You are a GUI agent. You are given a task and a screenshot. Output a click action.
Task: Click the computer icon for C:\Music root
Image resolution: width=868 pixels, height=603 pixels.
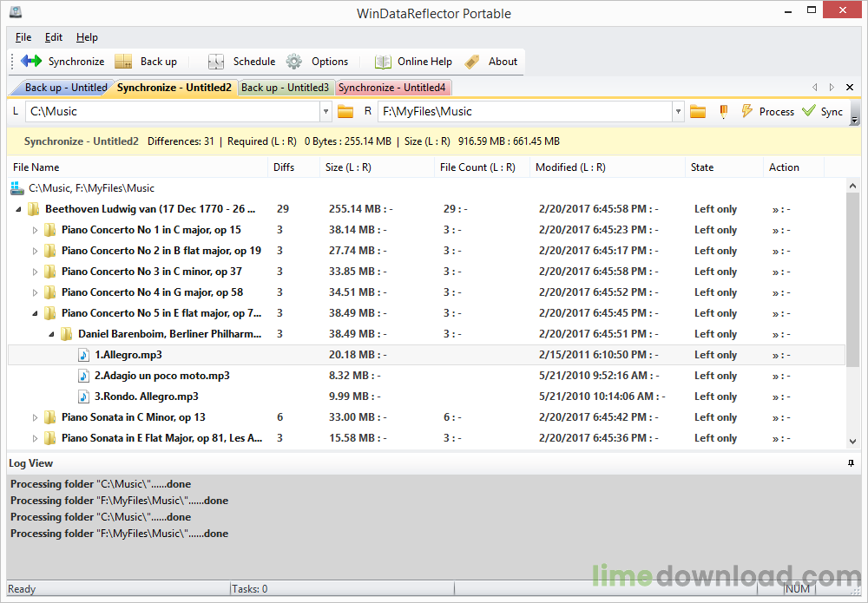tap(17, 188)
